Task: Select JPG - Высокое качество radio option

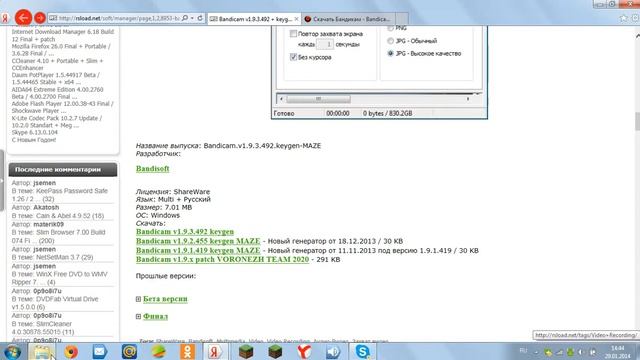Action: pyautogui.click(x=390, y=53)
